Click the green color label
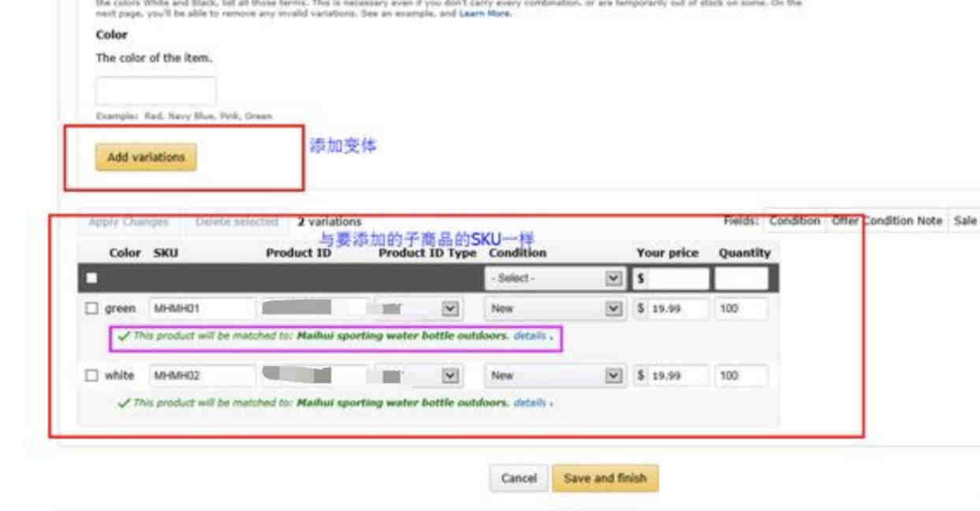This screenshot has height=511, width=980. click(120, 308)
